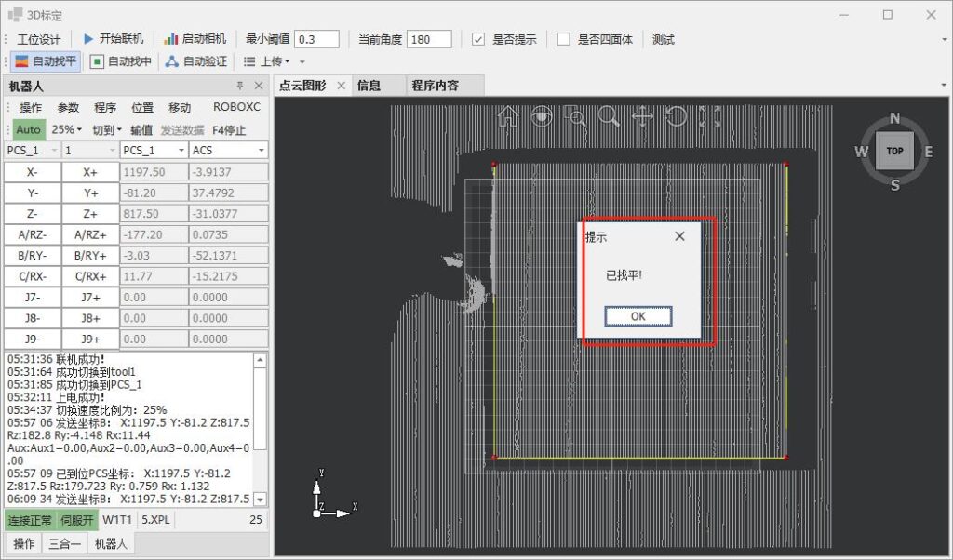Uncheck the 是否提示 checkbox
This screenshot has height=560, width=953.
click(478, 39)
